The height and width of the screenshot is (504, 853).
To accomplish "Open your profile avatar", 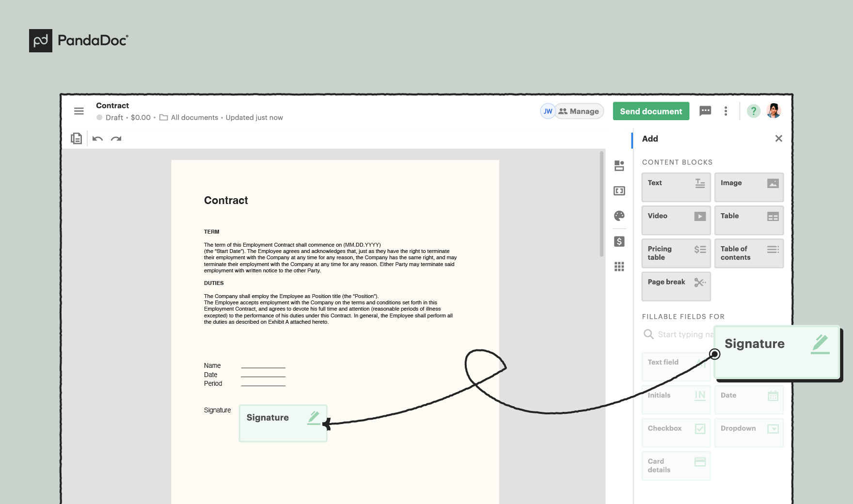I will (774, 111).
